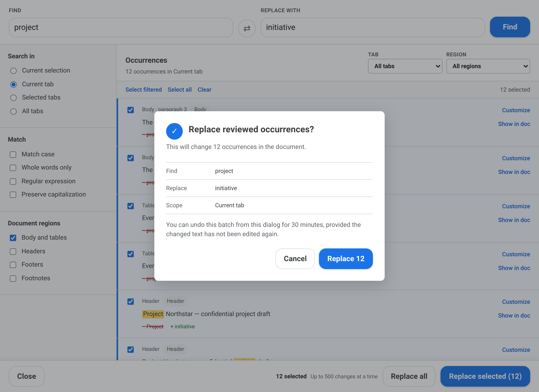Click Show in doc for second Body occurrence
The width and height of the screenshot is (539, 392).
pyautogui.click(x=514, y=172)
